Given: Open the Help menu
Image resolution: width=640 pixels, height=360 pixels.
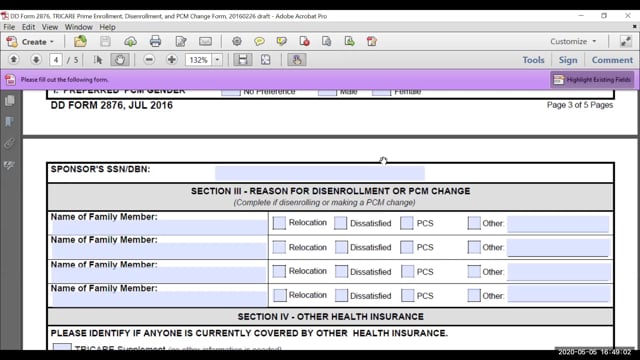Looking at the screenshot, I should coord(107,27).
